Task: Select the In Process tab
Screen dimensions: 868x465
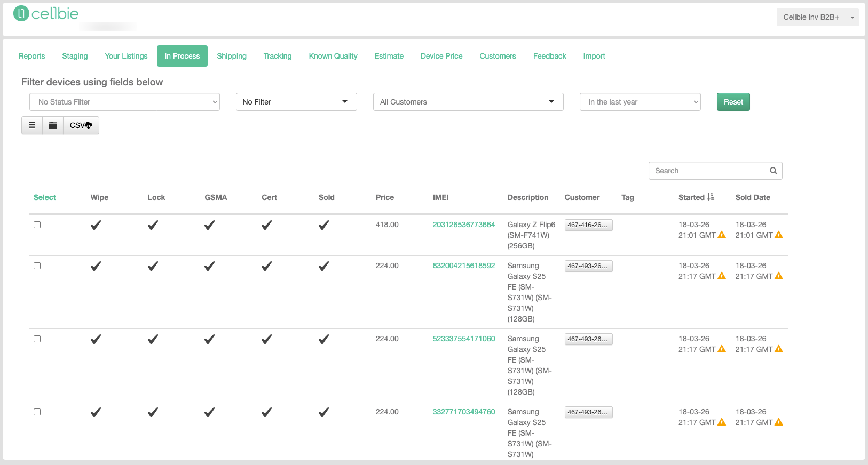Action: tap(182, 56)
